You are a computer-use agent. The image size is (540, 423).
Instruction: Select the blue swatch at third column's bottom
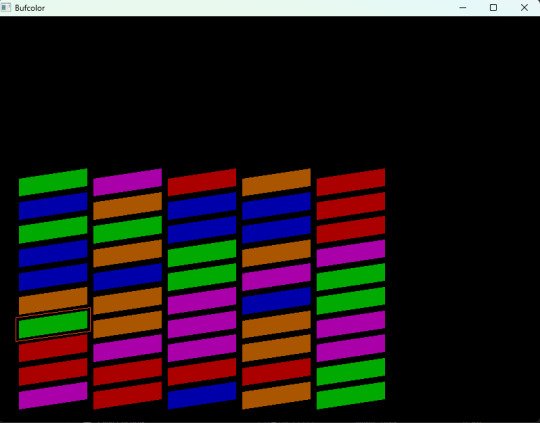(x=202, y=395)
